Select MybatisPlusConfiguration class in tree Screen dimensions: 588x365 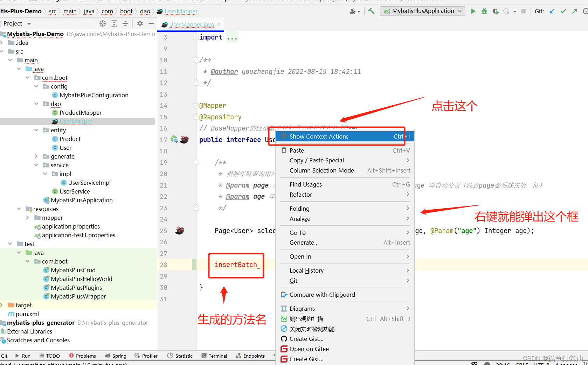pyautogui.click(x=94, y=95)
